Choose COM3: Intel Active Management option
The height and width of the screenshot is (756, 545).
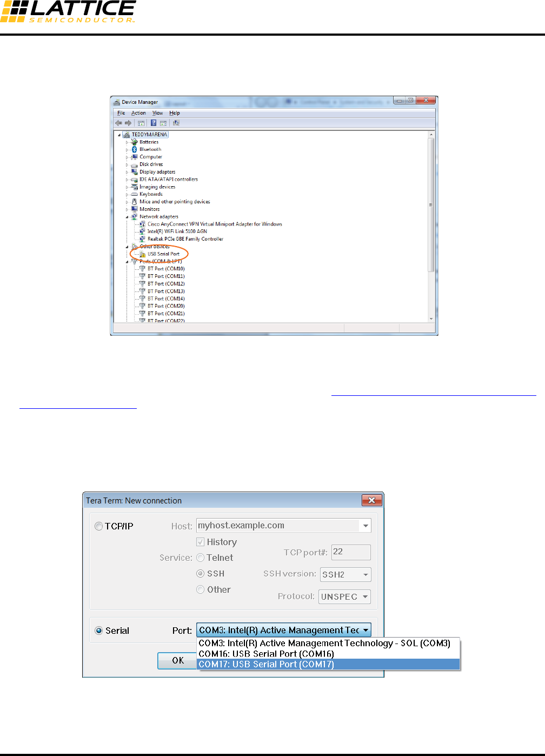(x=328, y=644)
